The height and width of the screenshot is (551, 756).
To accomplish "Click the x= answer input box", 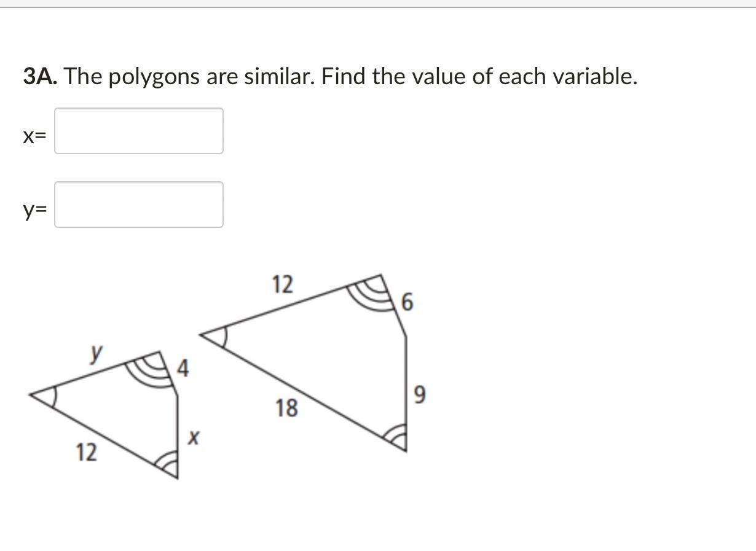I will 138,131.
